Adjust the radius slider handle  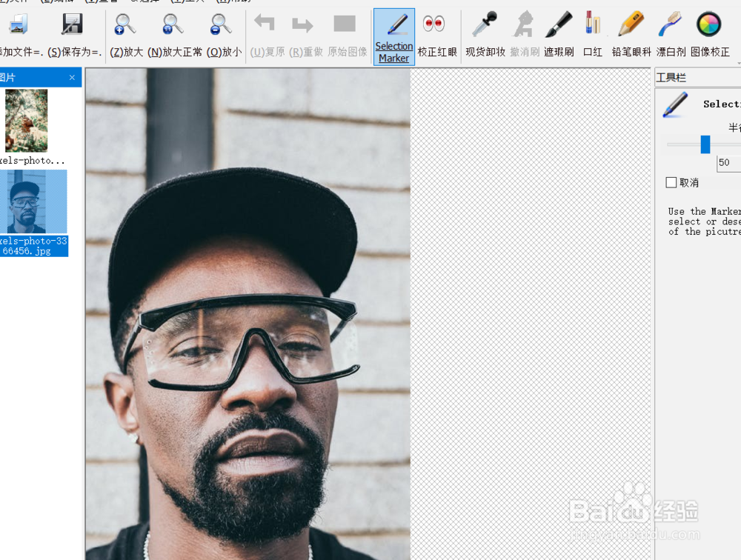705,144
